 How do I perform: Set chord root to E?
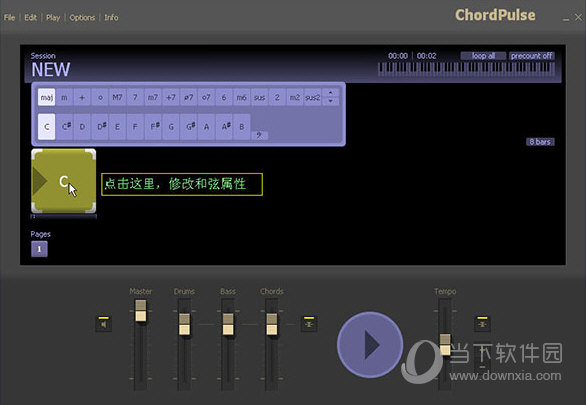[x=117, y=127]
